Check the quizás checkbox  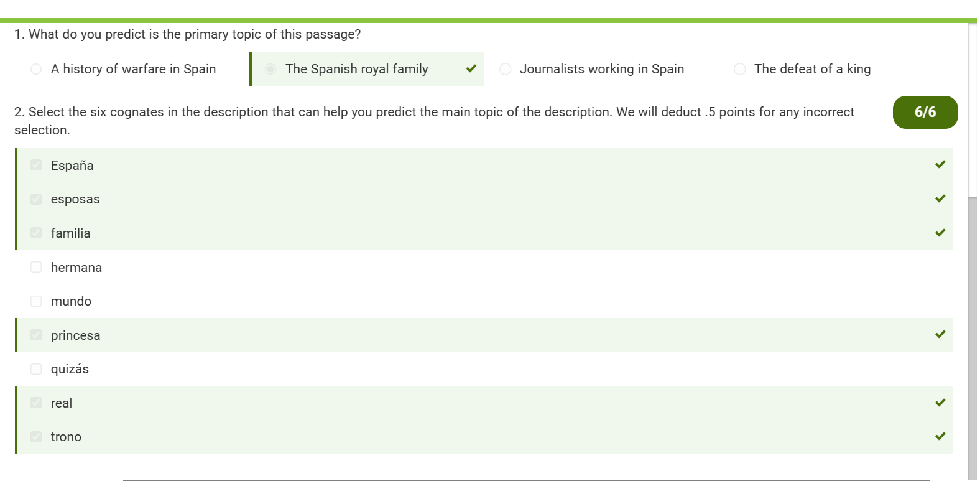point(36,369)
